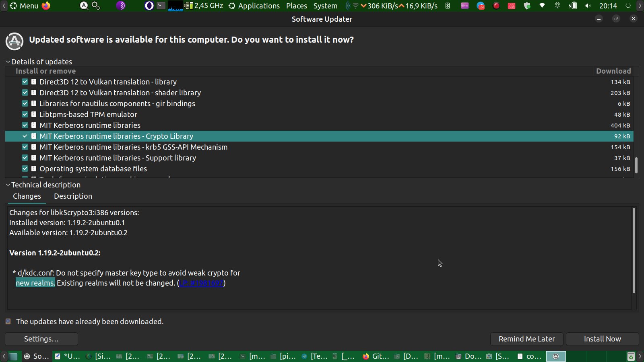Open the power session menu icon
Screen dimensions: 644x362
click(628, 6)
